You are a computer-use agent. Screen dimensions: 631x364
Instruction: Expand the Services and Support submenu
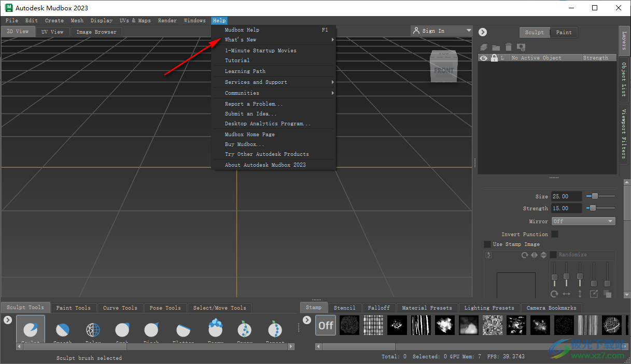[274, 82]
